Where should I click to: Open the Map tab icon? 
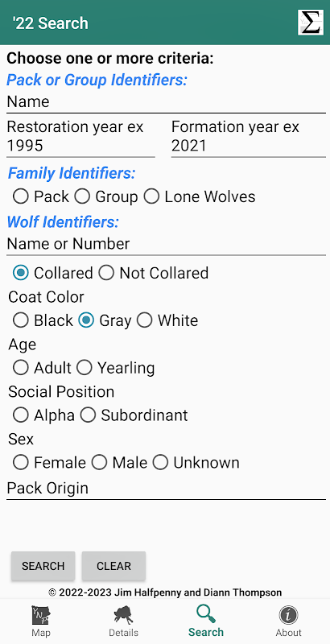pos(41,616)
